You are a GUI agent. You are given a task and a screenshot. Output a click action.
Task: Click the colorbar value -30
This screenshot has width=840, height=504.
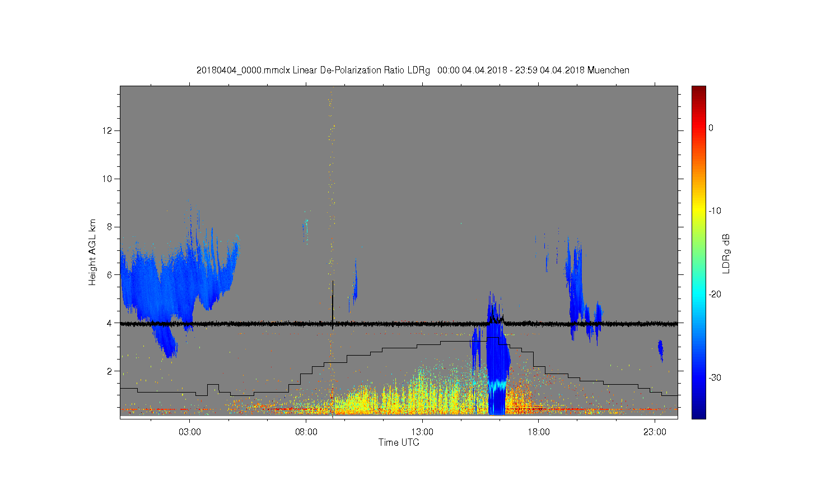pyautogui.click(x=715, y=378)
